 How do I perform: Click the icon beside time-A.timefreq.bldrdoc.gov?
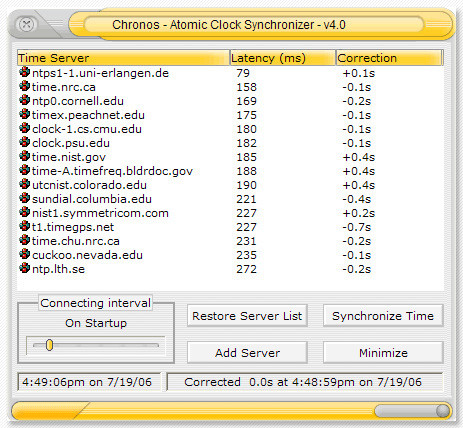25,170
